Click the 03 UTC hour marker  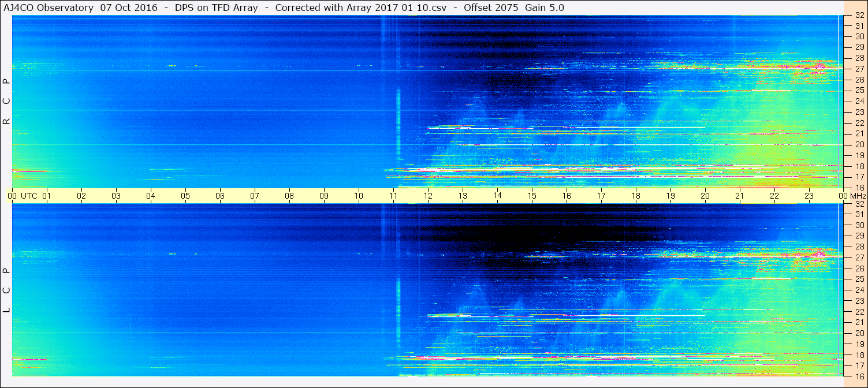click(116, 196)
